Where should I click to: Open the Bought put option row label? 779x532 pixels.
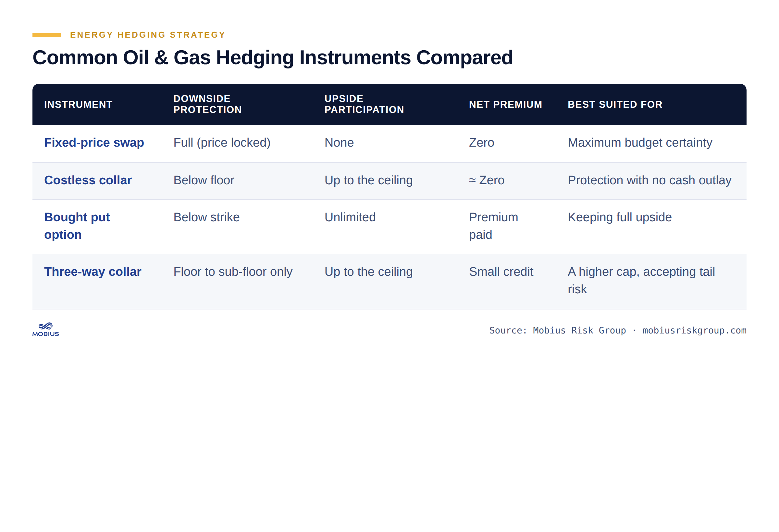pos(77,226)
